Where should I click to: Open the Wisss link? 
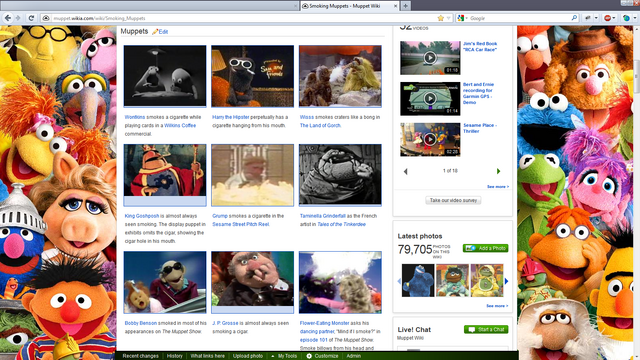307,117
